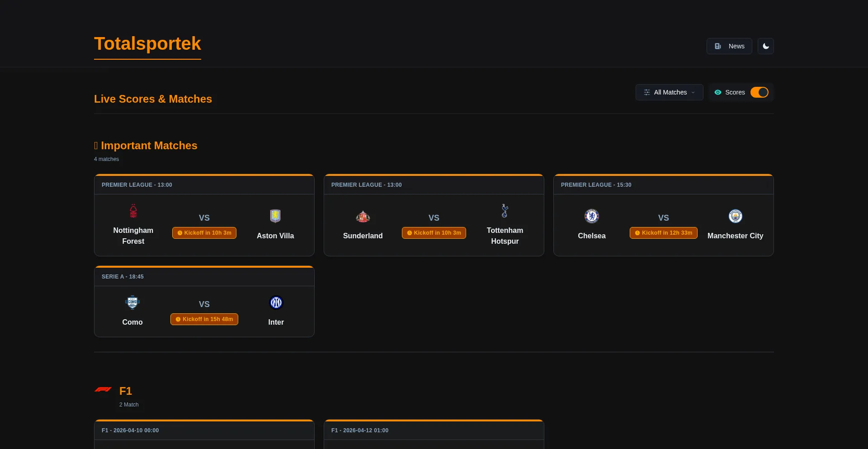Select the Aston Villa team name
The height and width of the screenshot is (449, 868).
click(x=275, y=236)
